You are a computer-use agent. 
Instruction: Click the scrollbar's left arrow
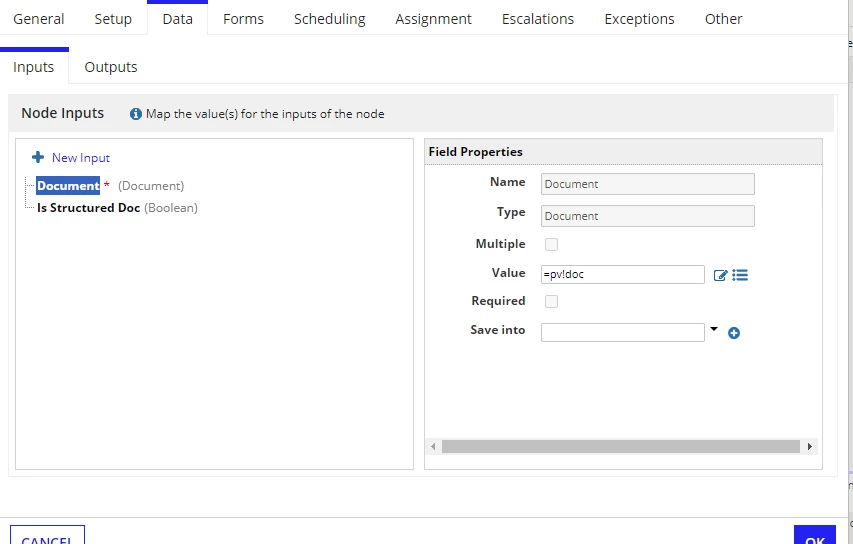tap(433, 447)
